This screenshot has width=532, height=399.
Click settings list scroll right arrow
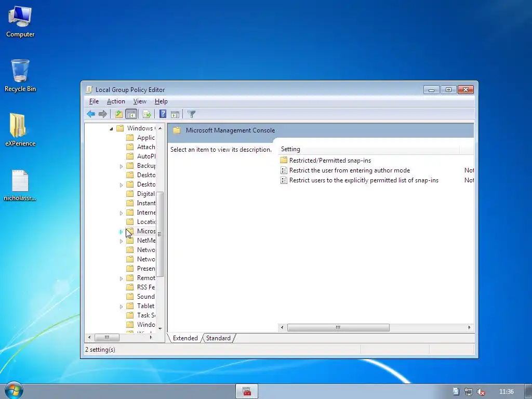(x=469, y=327)
